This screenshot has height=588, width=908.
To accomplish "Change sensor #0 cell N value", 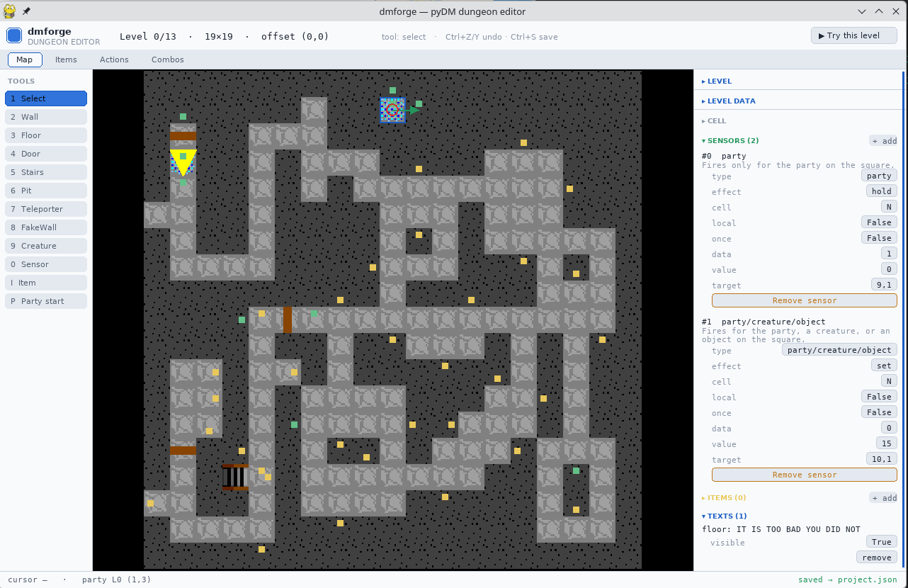I will (x=888, y=207).
